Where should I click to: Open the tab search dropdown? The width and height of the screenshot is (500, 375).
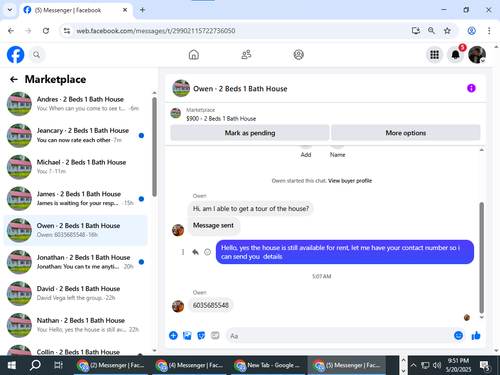click(x=10, y=10)
